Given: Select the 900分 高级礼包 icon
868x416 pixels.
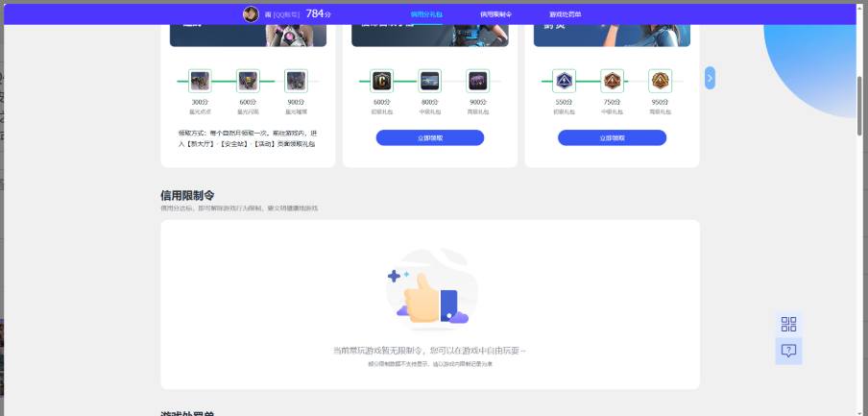Looking at the screenshot, I should (478, 81).
